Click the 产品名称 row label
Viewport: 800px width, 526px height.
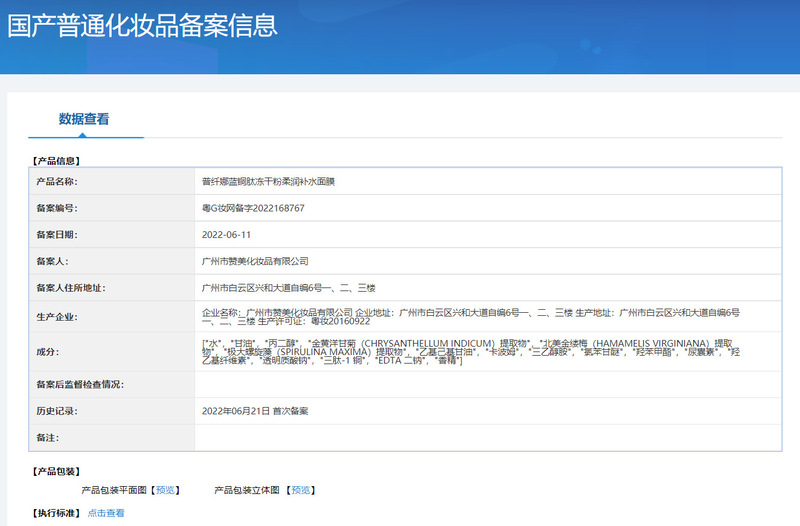coord(56,182)
